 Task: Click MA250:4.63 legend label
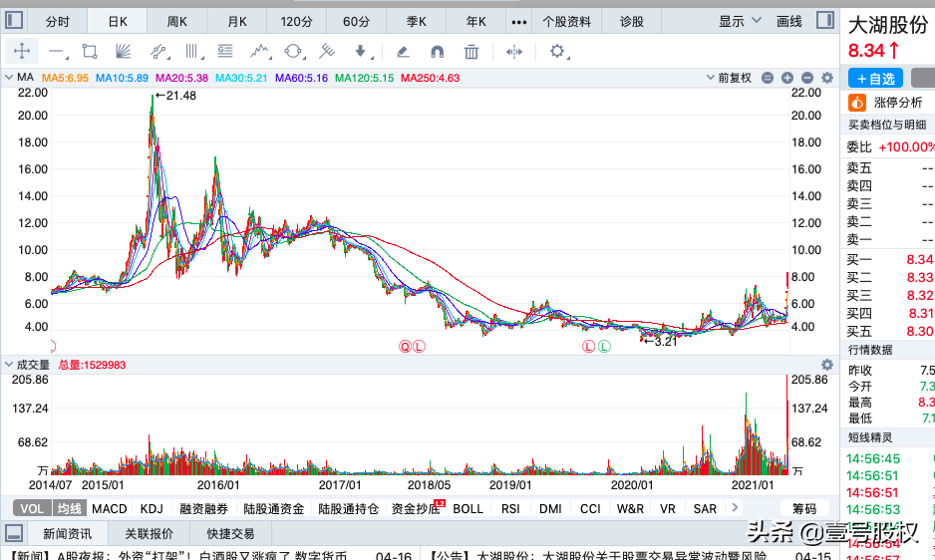[x=430, y=78]
